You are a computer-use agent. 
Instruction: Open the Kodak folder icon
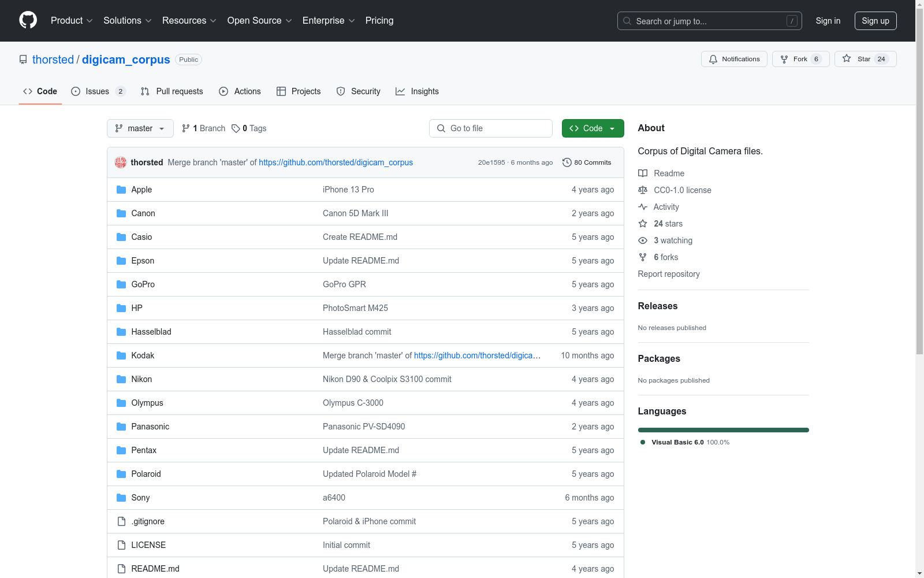point(121,355)
